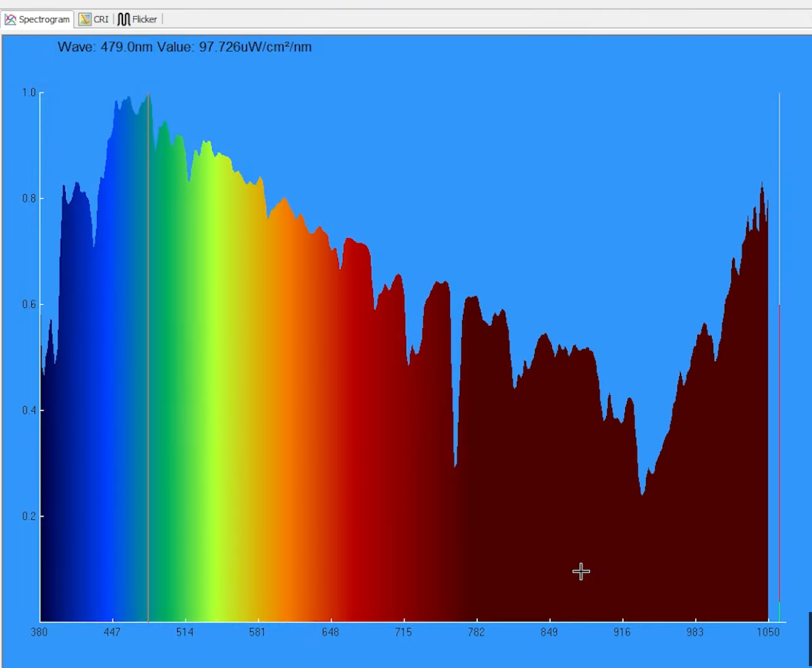
Task: Click the gray 479nm wavelength marker line
Action: coord(148,358)
